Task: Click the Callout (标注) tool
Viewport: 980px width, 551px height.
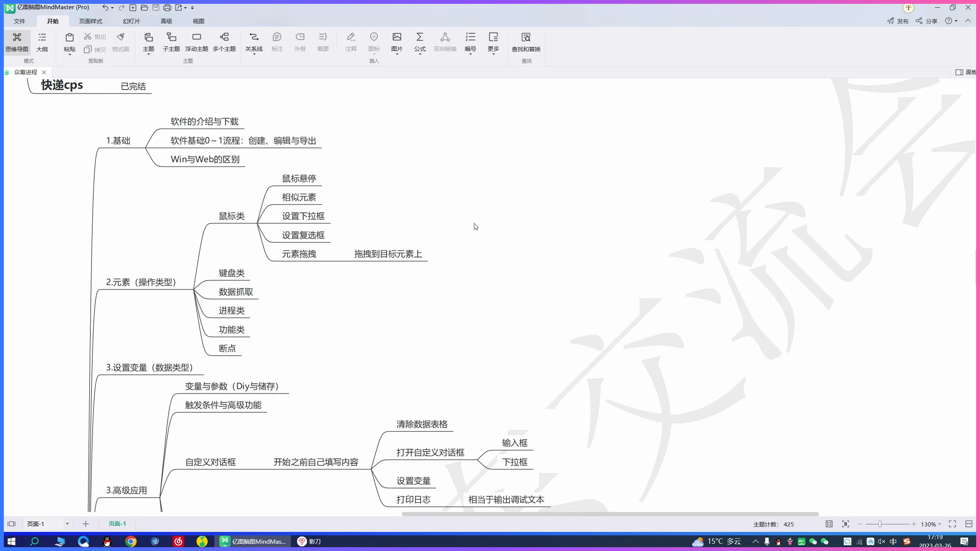Action: pos(277,42)
